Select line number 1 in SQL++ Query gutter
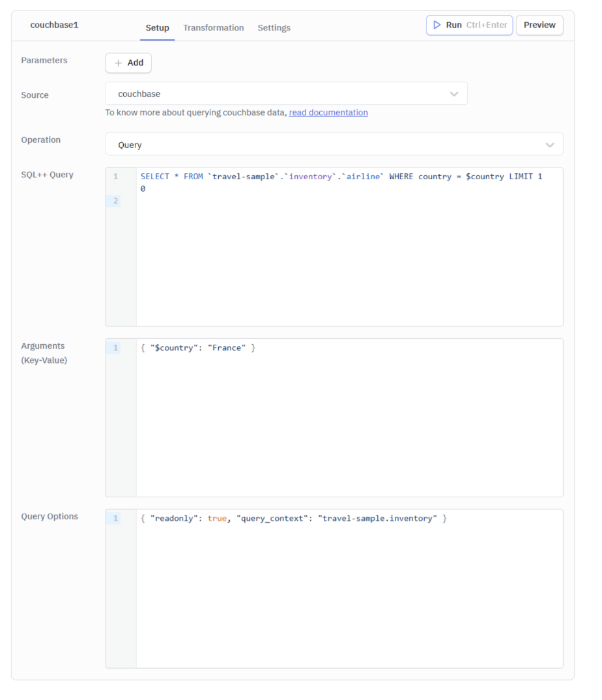This screenshot has height=700, width=602. tap(115, 177)
